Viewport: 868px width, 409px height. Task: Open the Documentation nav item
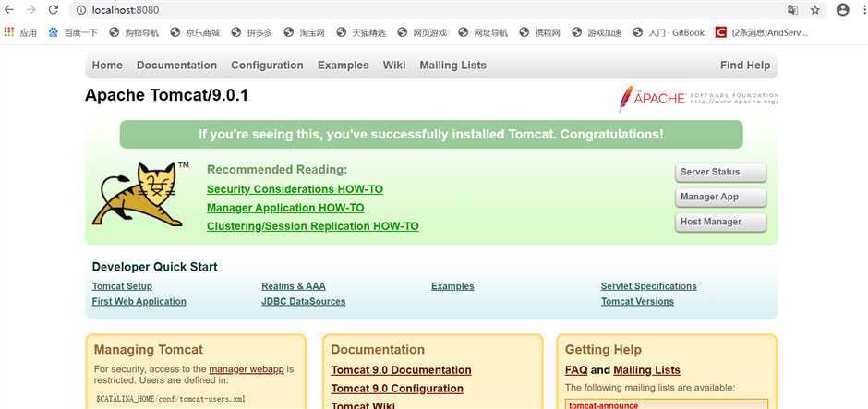[x=176, y=66]
